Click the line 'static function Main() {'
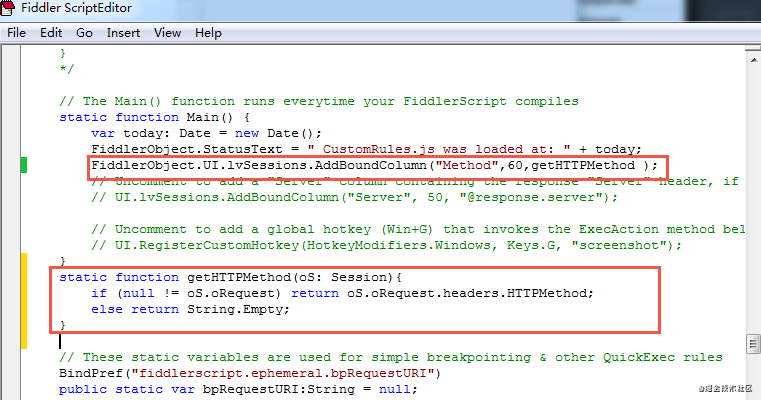This screenshot has width=761, height=400. [x=154, y=117]
